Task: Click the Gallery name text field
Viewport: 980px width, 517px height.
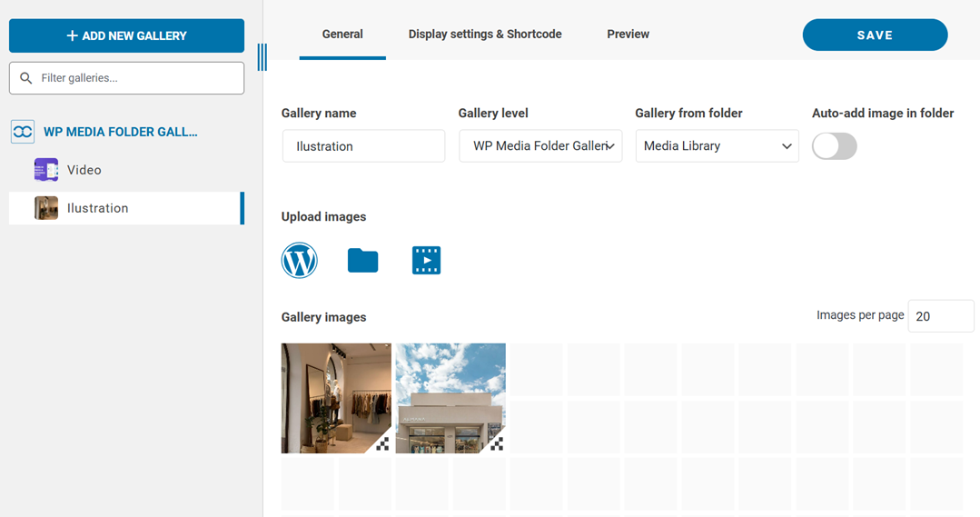Action: click(363, 146)
